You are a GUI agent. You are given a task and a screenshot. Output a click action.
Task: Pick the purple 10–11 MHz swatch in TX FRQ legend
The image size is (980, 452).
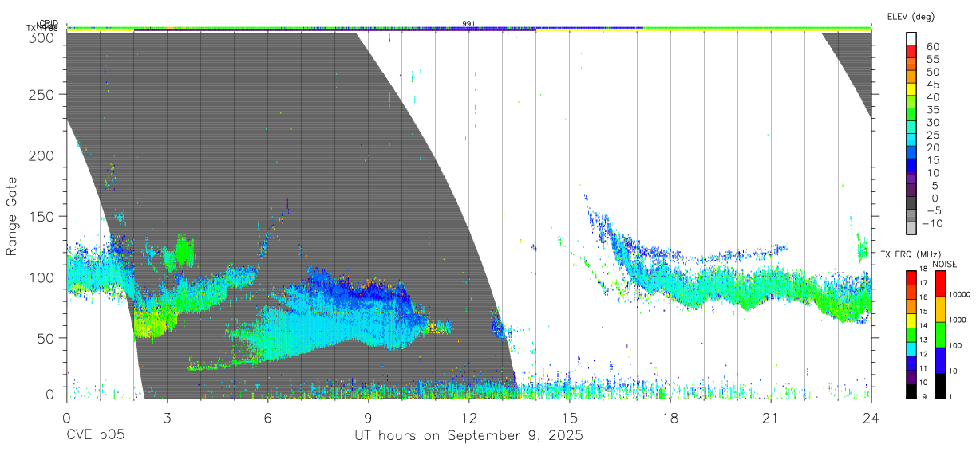[911, 375]
